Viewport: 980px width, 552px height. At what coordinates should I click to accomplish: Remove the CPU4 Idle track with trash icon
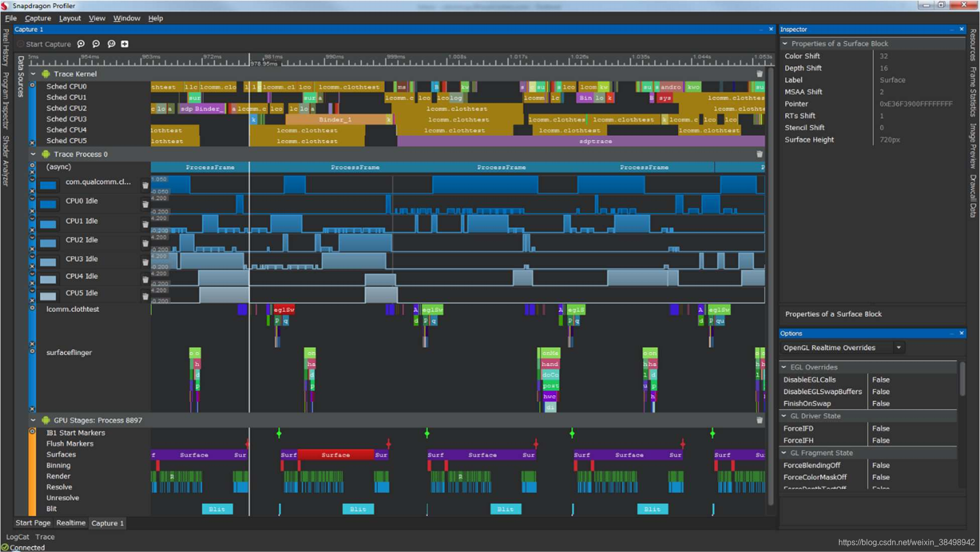pos(145,280)
